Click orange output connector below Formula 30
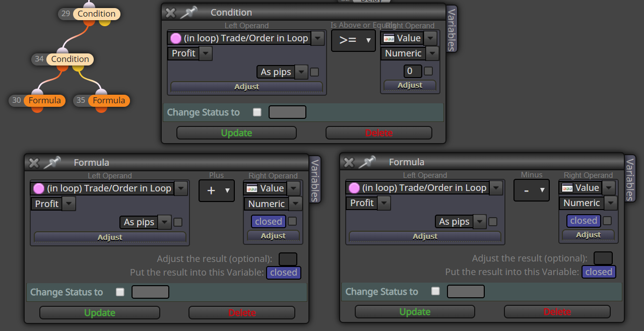The width and height of the screenshot is (644, 331). (37, 108)
